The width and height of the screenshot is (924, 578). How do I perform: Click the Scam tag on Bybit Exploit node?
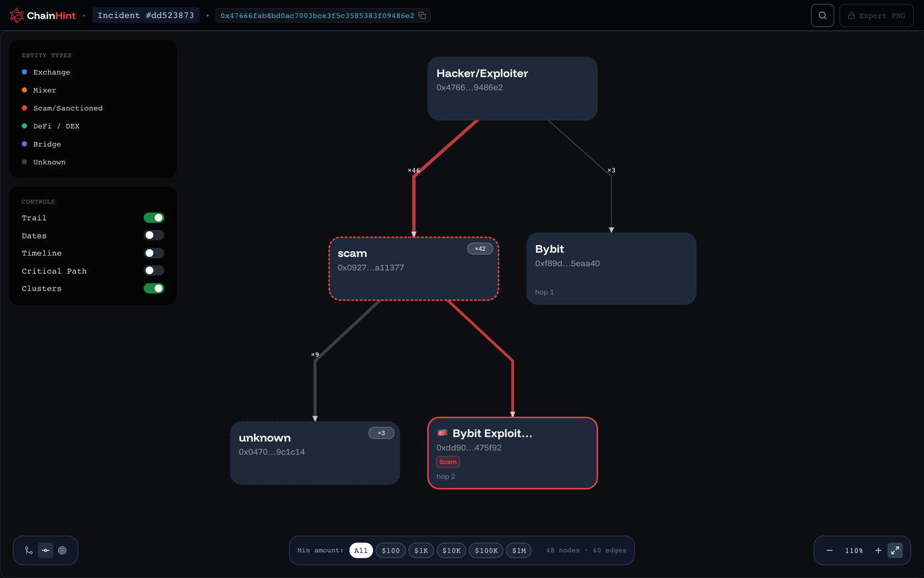click(x=448, y=462)
